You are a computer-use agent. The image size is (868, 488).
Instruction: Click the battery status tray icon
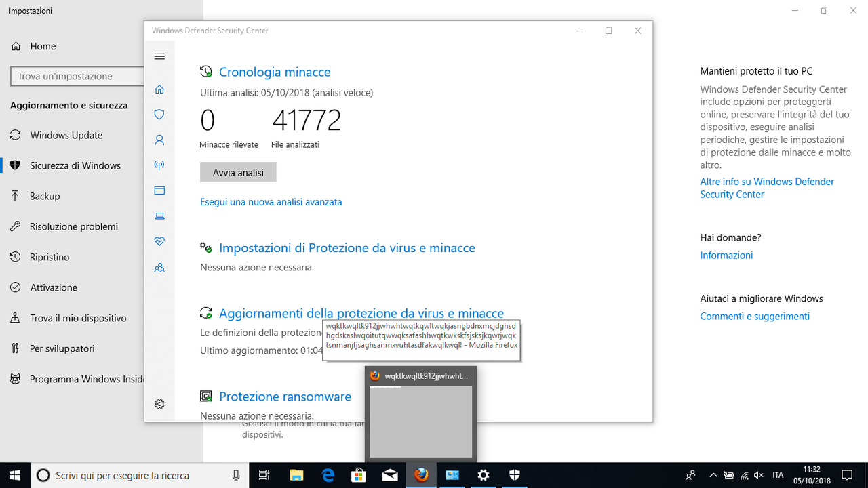(x=729, y=475)
